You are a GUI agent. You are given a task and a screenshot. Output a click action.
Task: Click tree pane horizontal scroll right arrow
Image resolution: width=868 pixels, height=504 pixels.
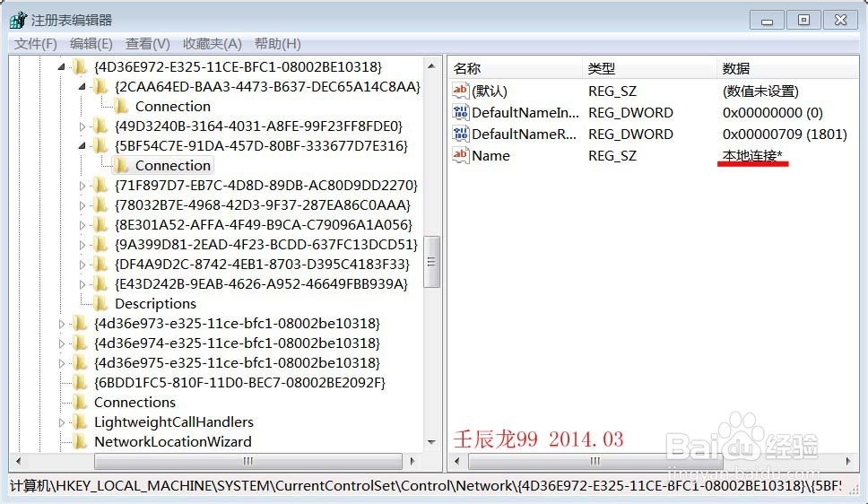point(412,461)
